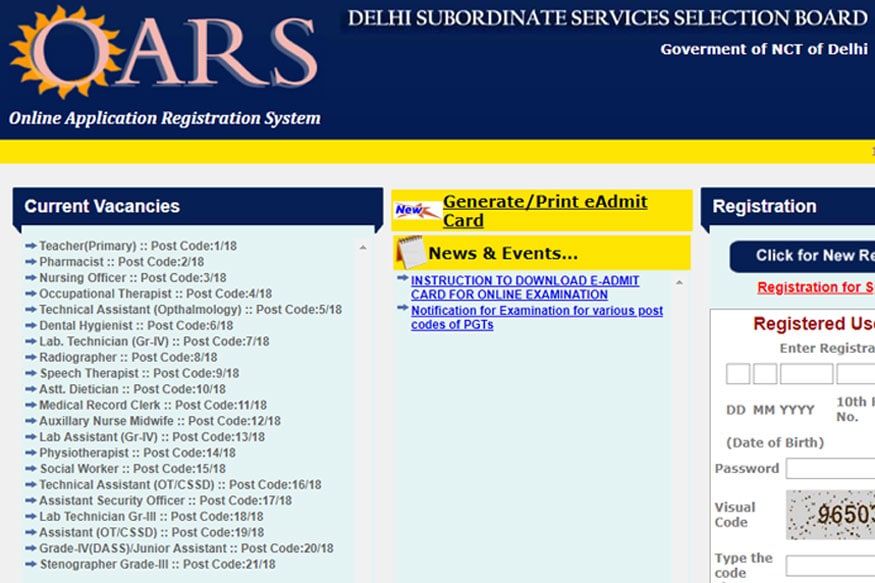The image size is (875, 583).
Task: Click arrow icon beside Nursing Officer vacancy
Action: coord(31,277)
